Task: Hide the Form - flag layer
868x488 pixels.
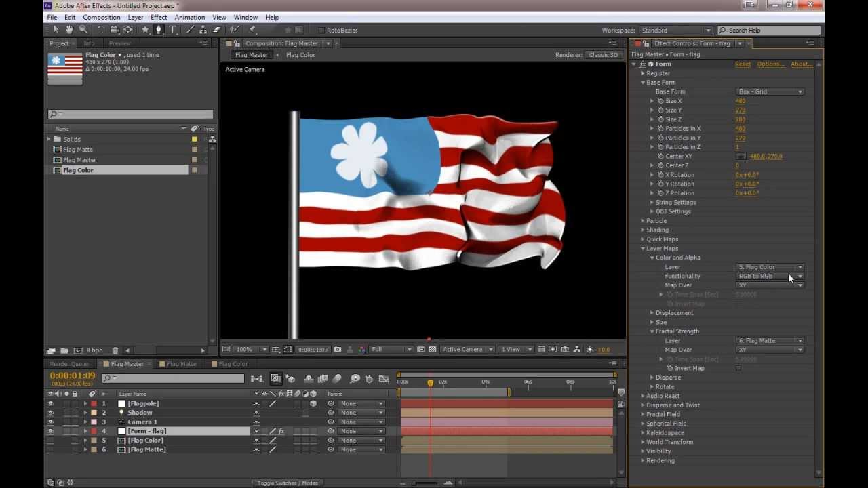Action: (50, 431)
